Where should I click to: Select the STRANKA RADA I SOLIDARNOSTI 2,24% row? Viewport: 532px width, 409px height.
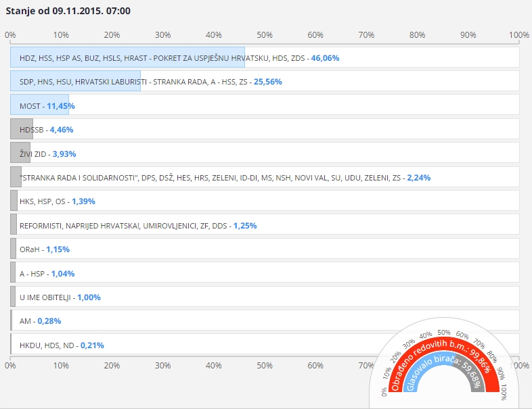pos(265,177)
